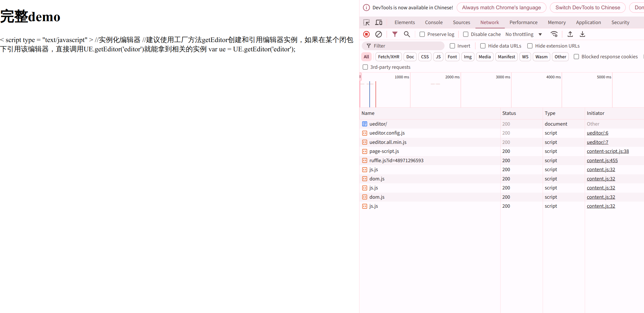This screenshot has width=644, height=313.
Task: Filter requests by Img
Action: pyautogui.click(x=467, y=57)
